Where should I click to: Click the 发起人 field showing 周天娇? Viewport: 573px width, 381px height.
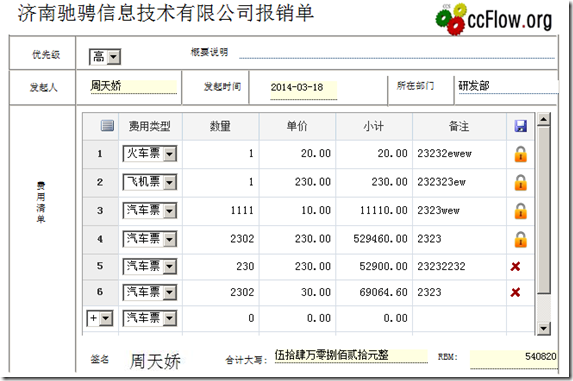[x=133, y=87]
